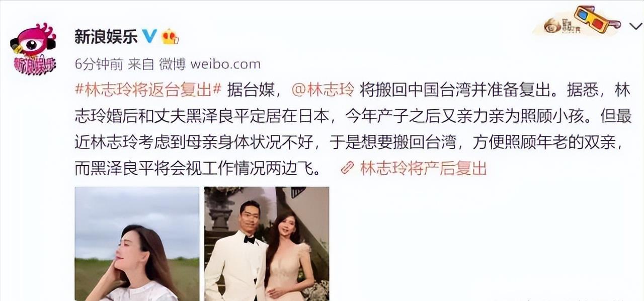
Task: Open the 林志玲将产后复出 article link
Action: (x=423, y=168)
